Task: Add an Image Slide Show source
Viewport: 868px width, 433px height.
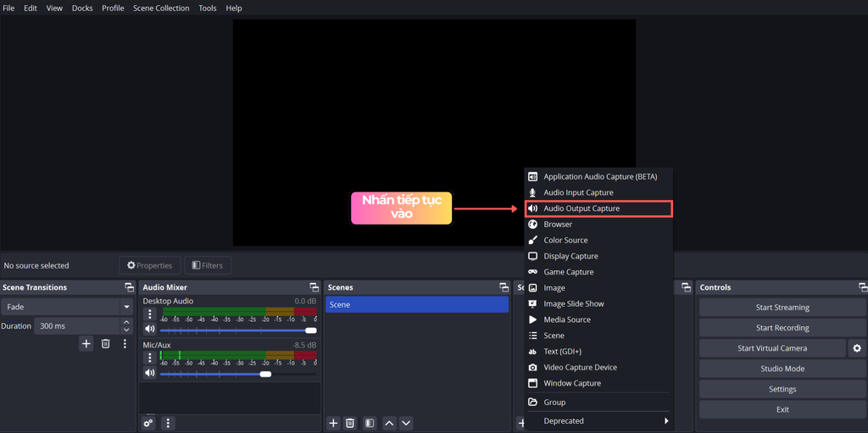Action: [598, 304]
